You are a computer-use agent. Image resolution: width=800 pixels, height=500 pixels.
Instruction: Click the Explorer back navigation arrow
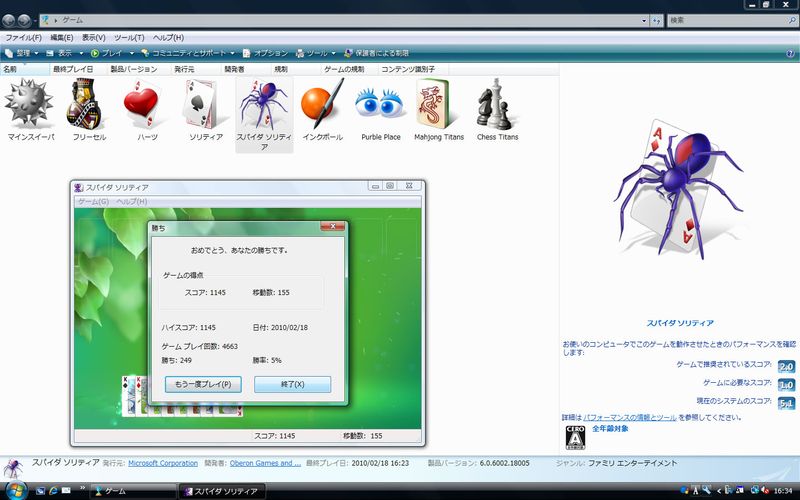(9, 20)
